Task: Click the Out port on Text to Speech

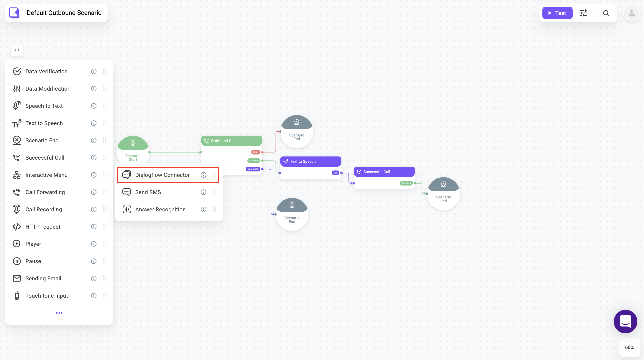Action: pos(335,173)
